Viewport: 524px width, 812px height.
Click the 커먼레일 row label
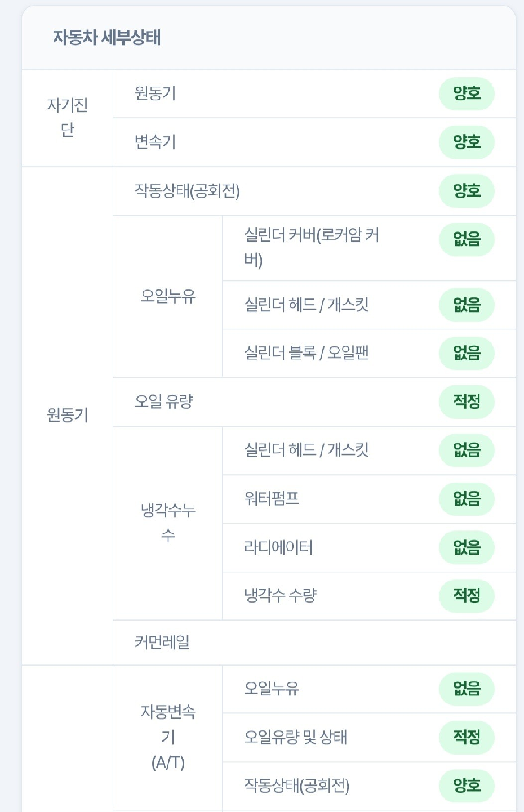pos(162,642)
